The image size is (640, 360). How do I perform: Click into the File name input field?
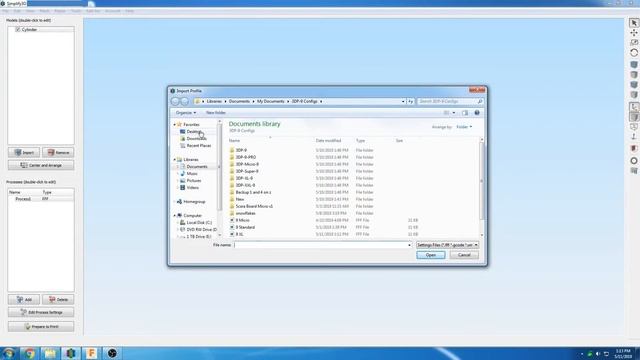tap(323, 245)
